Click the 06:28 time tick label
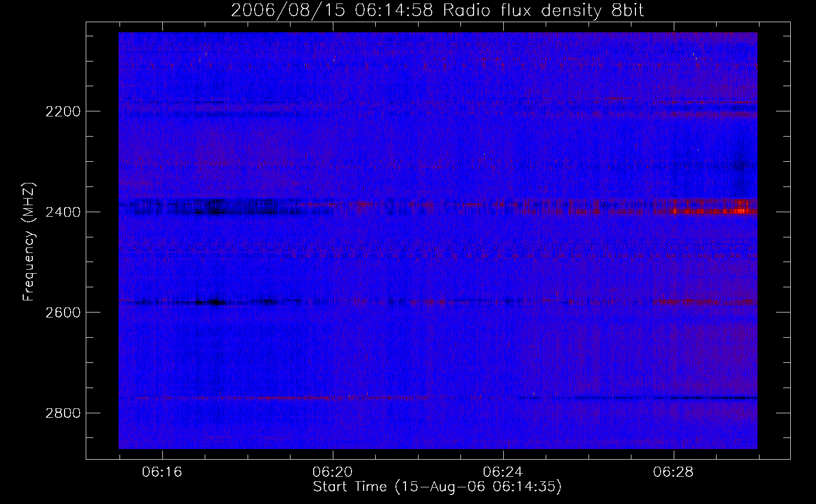This screenshot has height=504, width=816. [x=674, y=472]
